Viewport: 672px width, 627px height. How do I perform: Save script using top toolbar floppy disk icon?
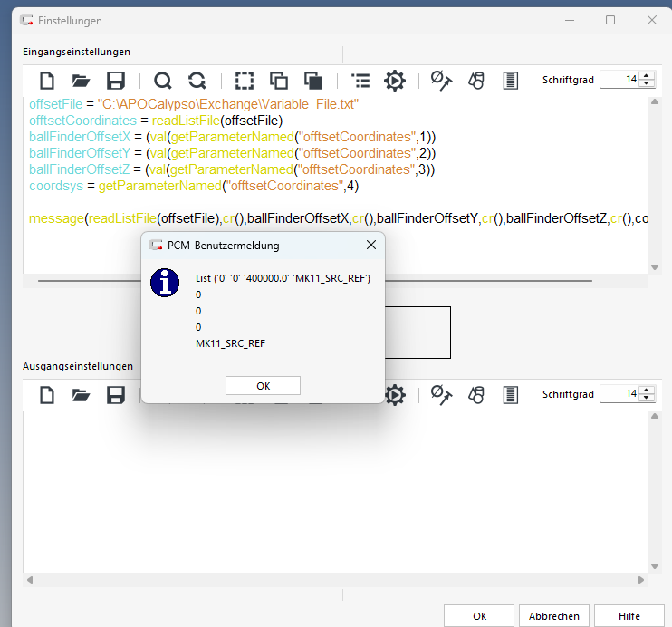tap(116, 81)
